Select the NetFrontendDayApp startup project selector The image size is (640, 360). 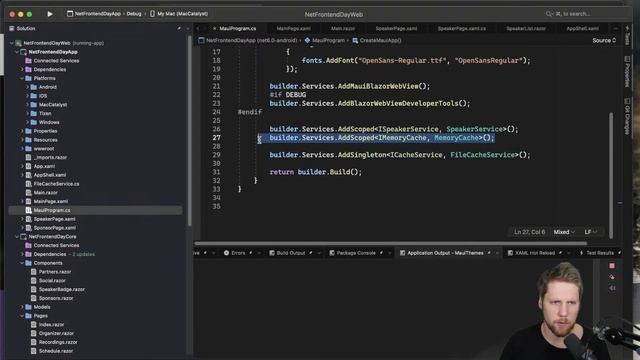94,14
